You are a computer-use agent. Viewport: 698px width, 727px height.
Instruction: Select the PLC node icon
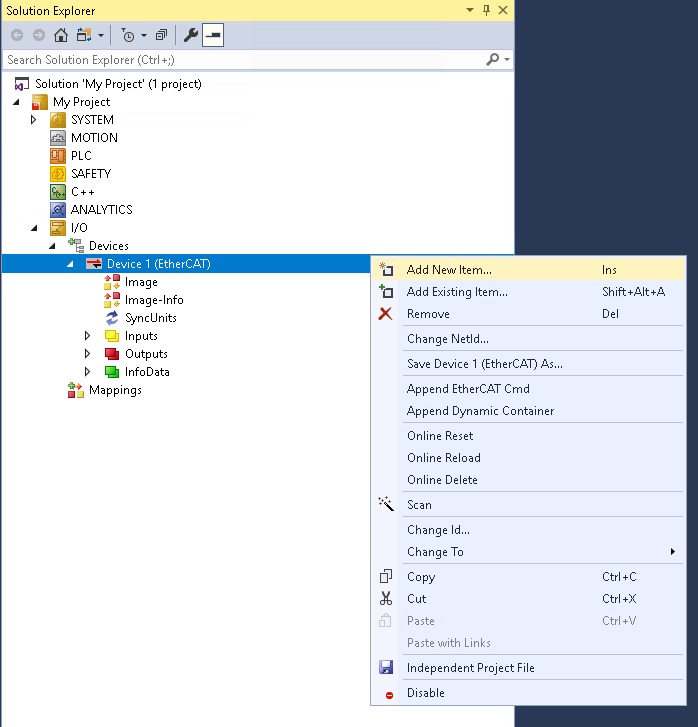(59, 156)
